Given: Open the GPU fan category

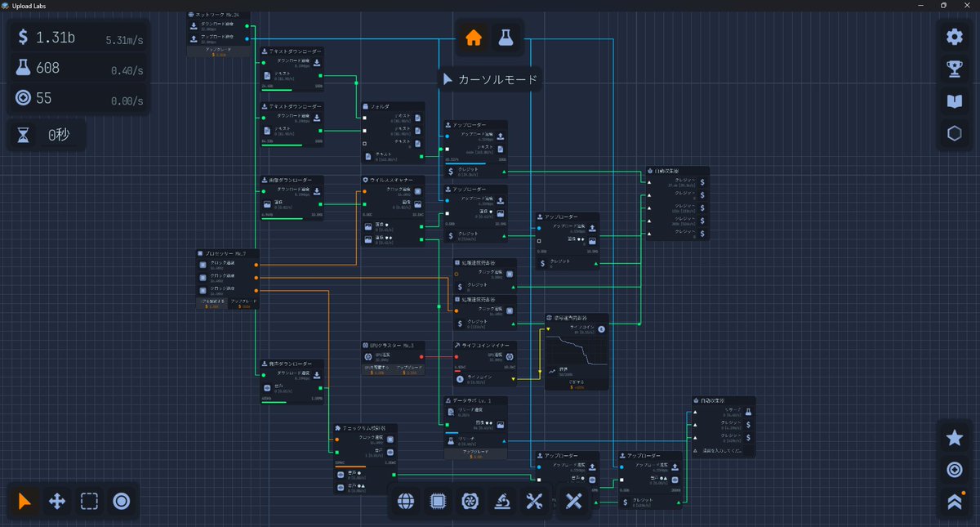Looking at the screenshot, I should (470, 502).
